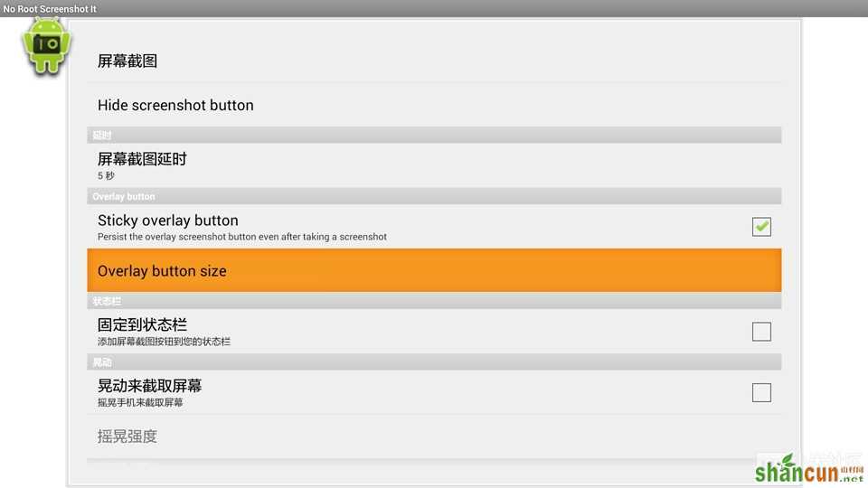
Task: Click the No Root Screenshot It title
Action: coord(50,9)
